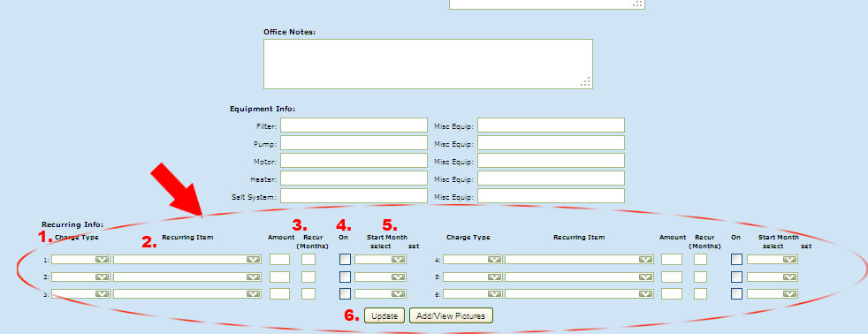Enable the On checkbox for row 3
Viewport: 868px width, 334px height.
[345, 294]
